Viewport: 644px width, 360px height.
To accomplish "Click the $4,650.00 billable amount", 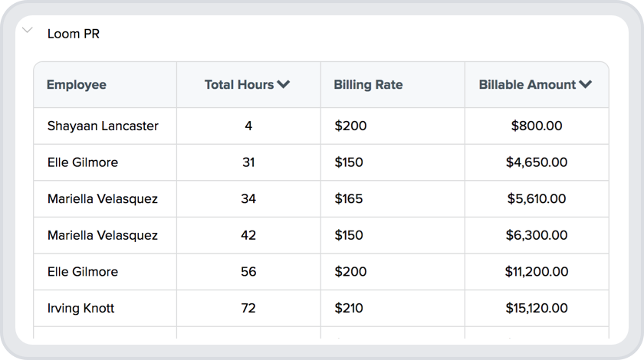I will point(537,162).
